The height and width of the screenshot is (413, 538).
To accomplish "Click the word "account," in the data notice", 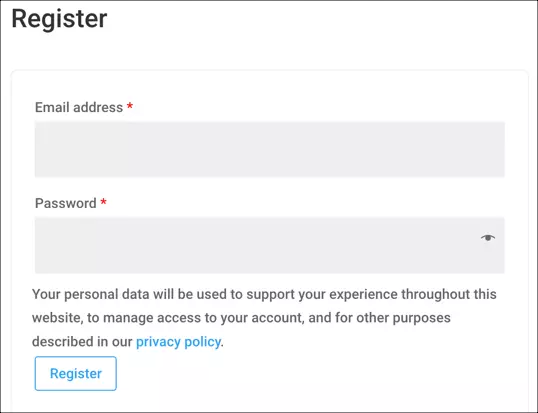I will (278, 318).
